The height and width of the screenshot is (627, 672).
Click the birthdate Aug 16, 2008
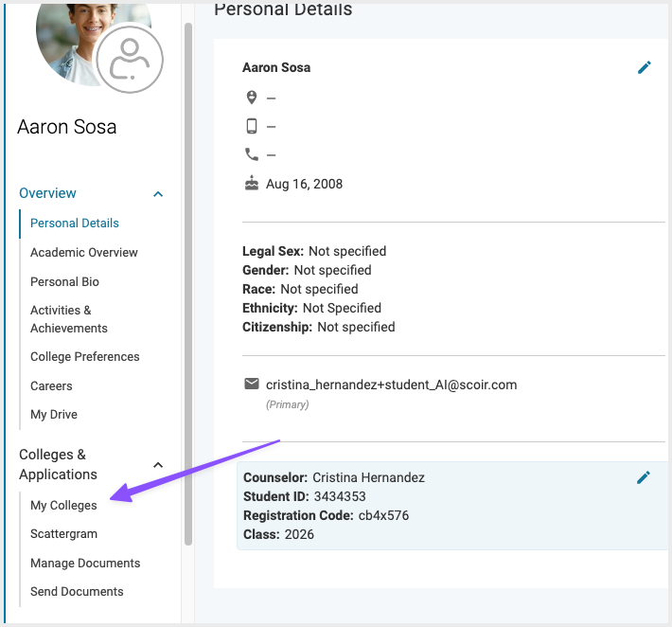pos(304,184)
